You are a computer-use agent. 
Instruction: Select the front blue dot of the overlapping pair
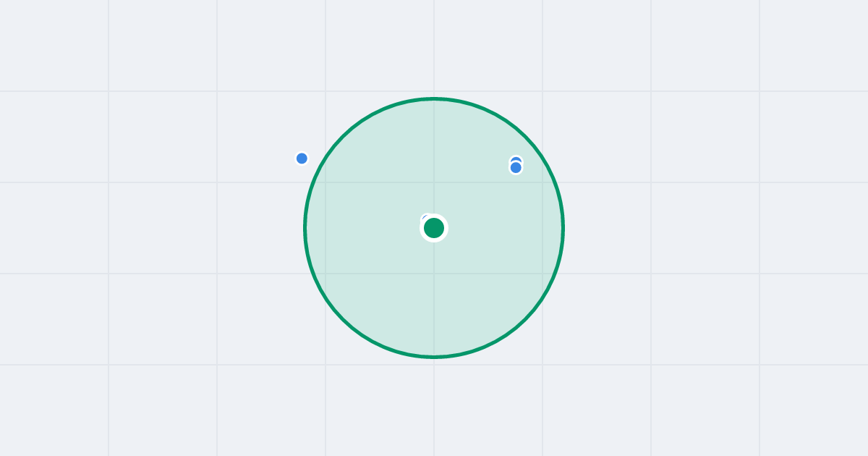[x=516, y=168]
